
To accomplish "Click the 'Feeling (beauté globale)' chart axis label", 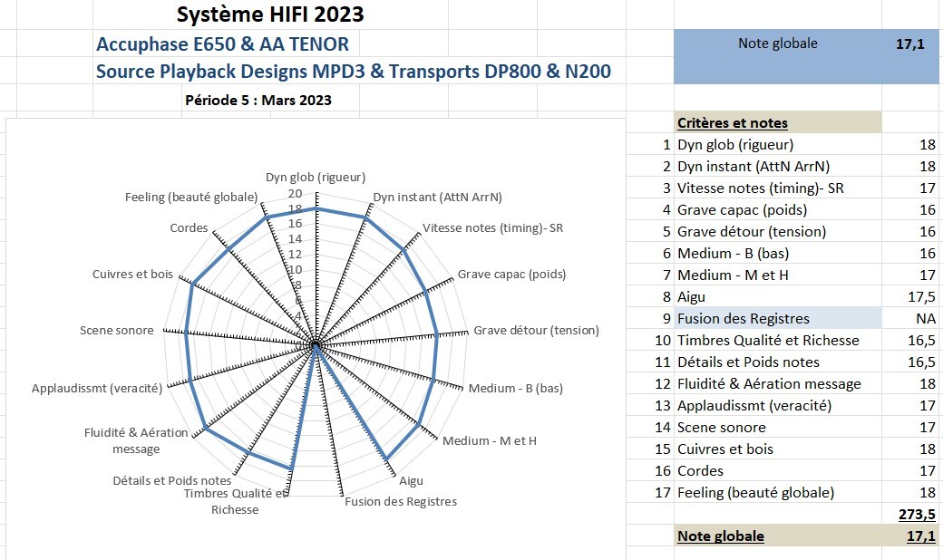I will pos(191,197).
